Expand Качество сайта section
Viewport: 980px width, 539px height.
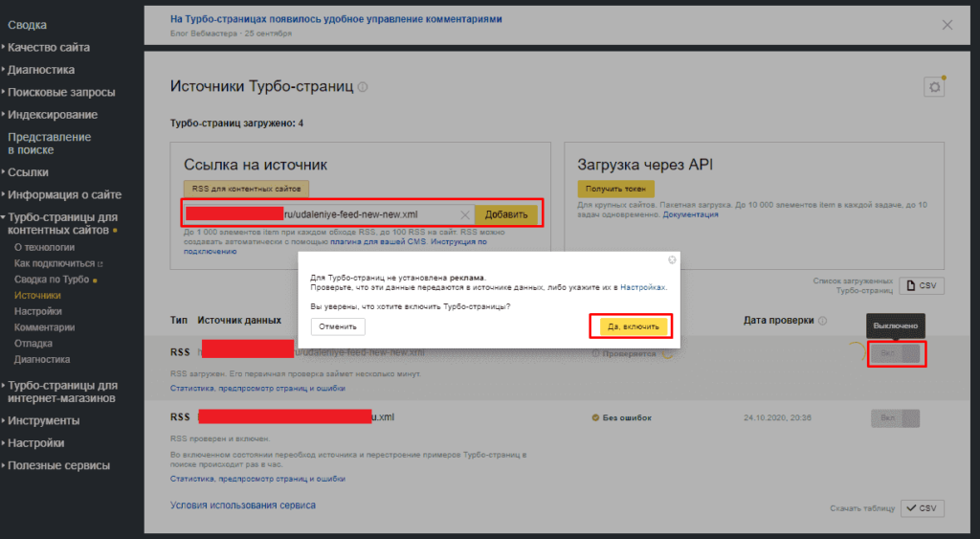[48, 48]
